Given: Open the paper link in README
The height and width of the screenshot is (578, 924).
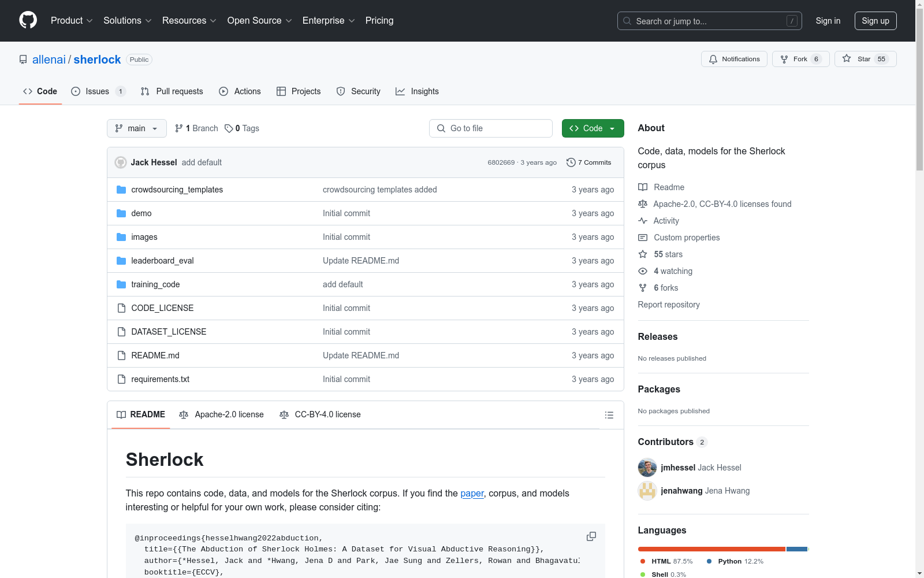Looking at the screenshot, I should (x=472, y=493).
